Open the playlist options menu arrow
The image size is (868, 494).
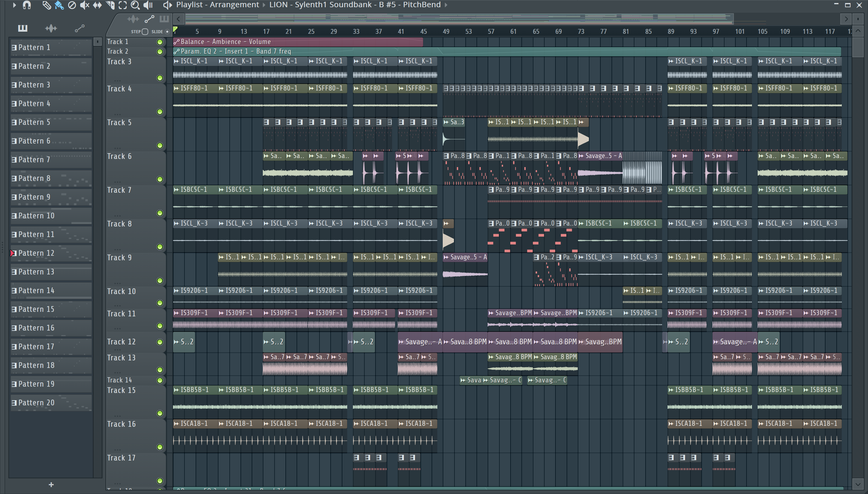pos(14,5)
